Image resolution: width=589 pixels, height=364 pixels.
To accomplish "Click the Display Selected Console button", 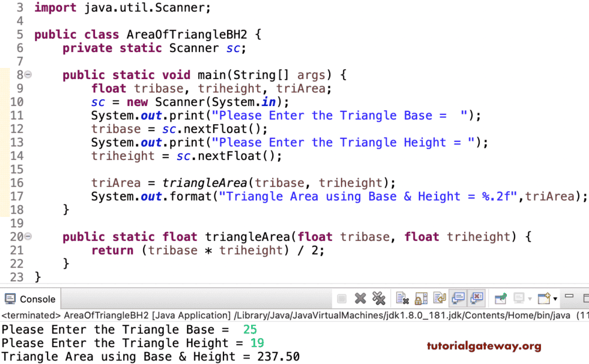I will (x=519, y=299).
